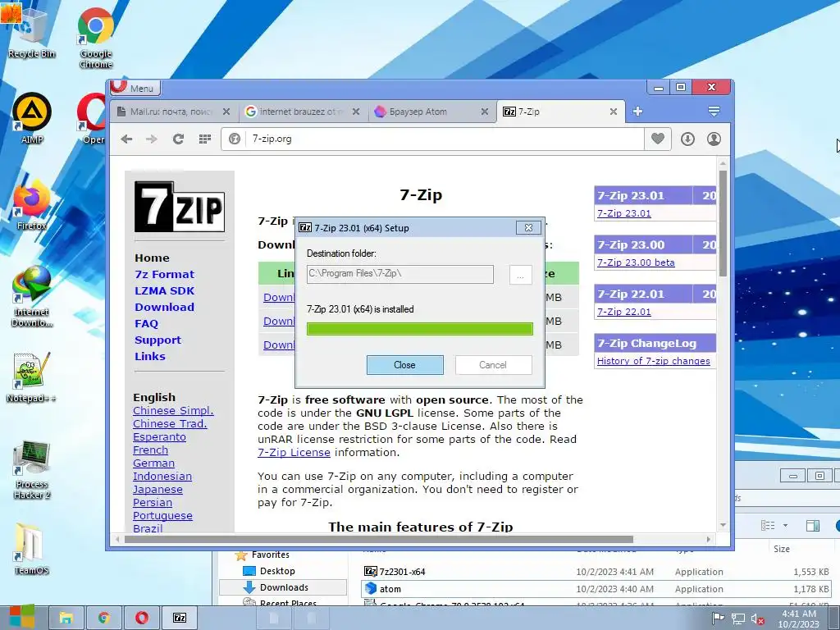Click the green installation progress bar
This screenshot has height=630, width=840.
coord(419,329)
